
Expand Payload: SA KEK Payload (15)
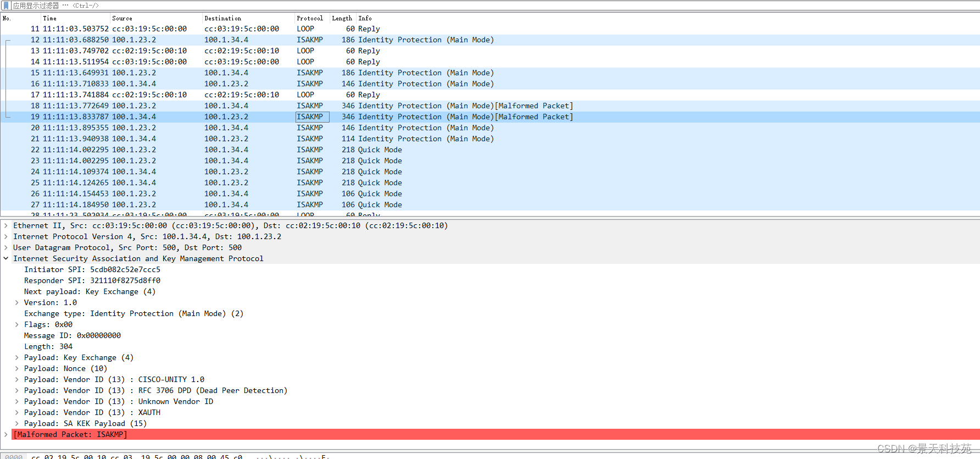[x=17, y=423]
